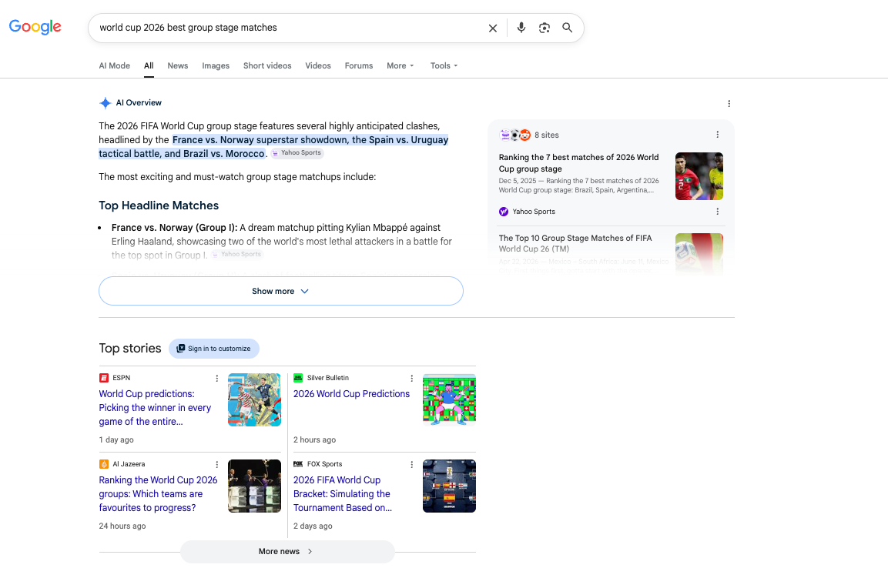Open ESPN story thumbnail image

(254, 399)
